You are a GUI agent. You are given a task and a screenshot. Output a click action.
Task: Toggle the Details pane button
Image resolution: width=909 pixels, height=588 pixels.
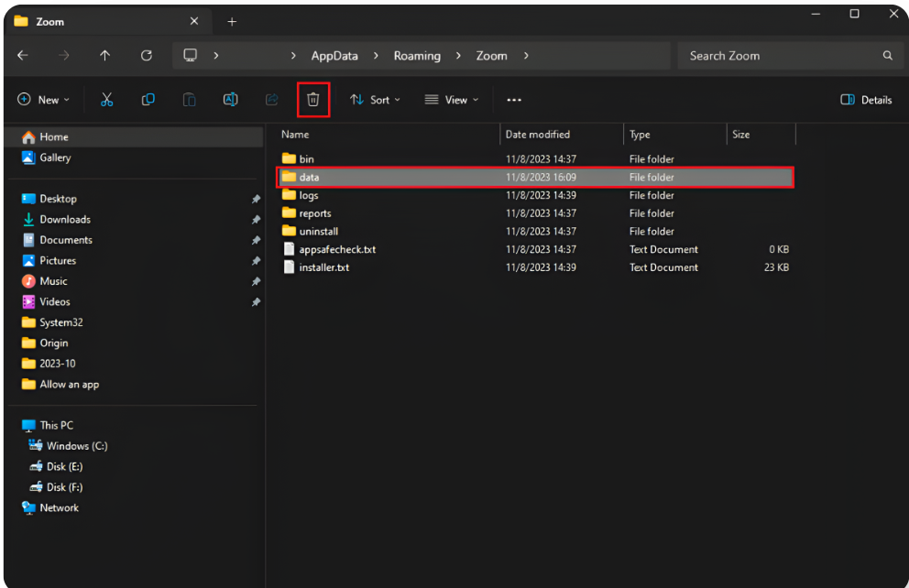click(866, 100)
